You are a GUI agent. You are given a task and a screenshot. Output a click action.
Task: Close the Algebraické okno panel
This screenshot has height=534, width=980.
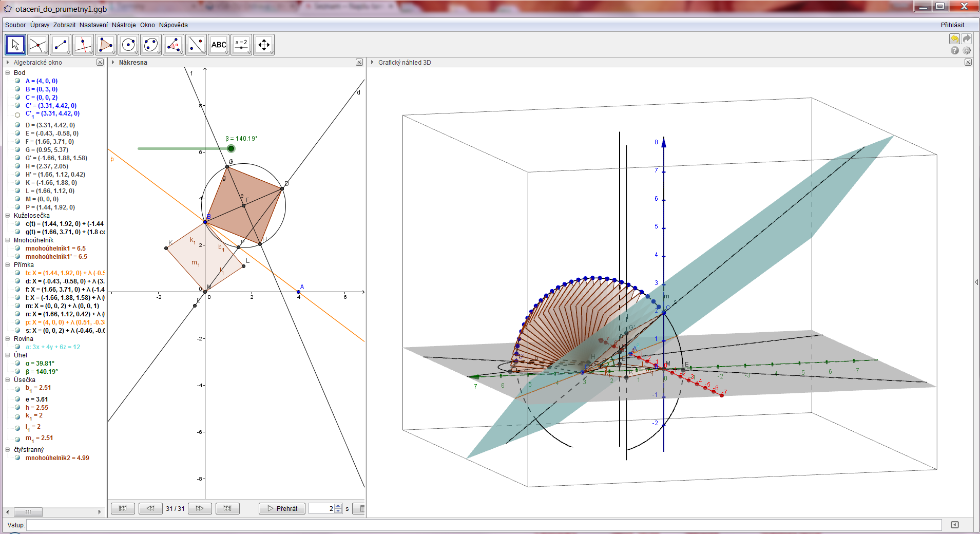pos(100,62)
